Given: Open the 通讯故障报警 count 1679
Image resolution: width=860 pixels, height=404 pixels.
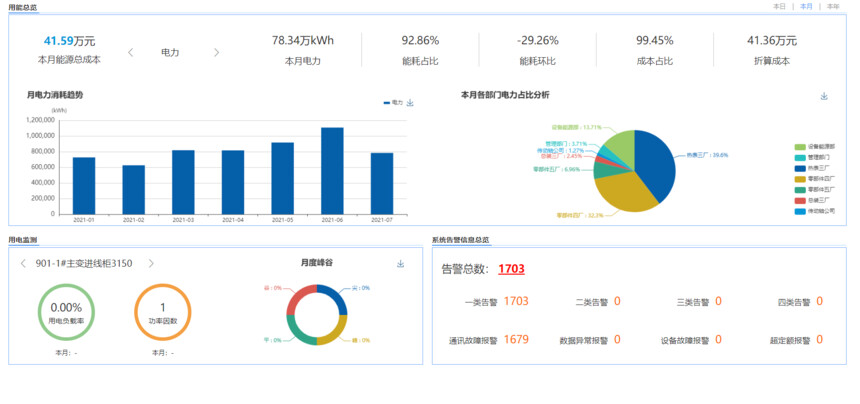Looking at the screenshot, I should [516, 339].
